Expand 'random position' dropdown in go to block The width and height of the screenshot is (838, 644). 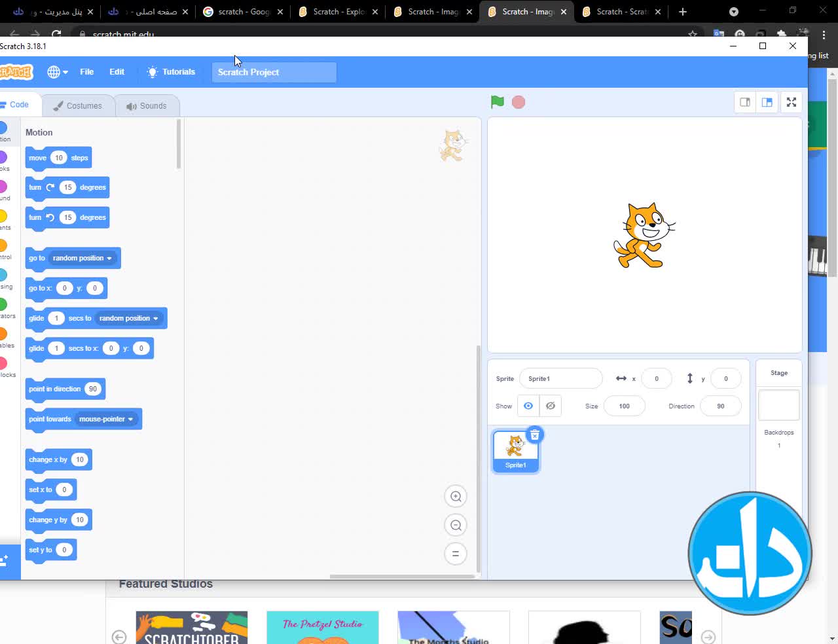109,259
